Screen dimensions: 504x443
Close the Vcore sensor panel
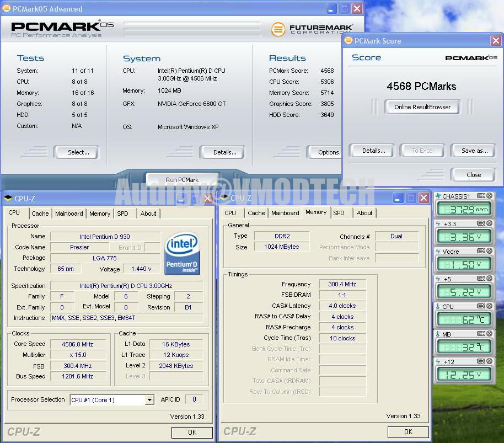[489, 251]
